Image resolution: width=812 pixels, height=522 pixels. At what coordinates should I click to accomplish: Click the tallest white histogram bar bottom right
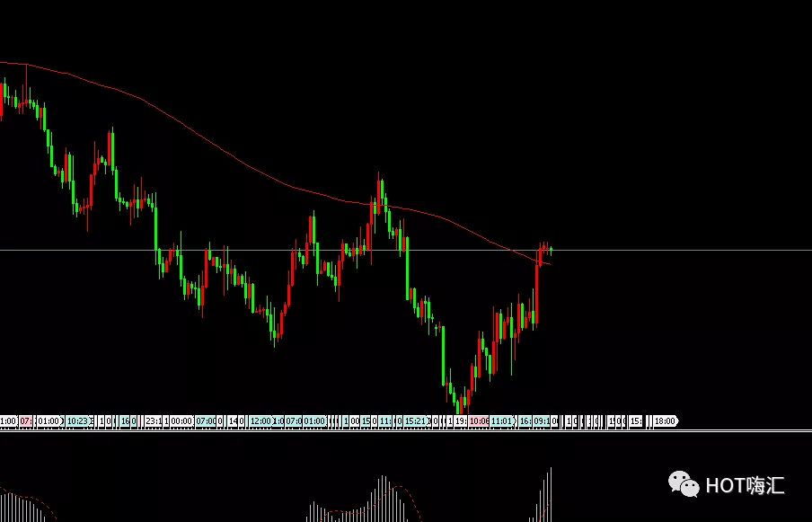click(550, 494)
